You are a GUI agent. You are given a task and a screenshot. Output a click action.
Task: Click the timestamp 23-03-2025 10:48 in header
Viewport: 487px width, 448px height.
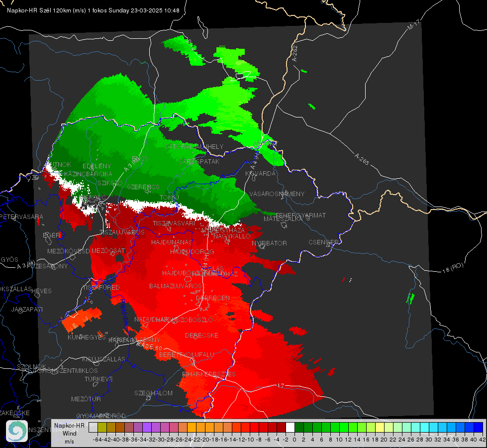coord(155,10)
